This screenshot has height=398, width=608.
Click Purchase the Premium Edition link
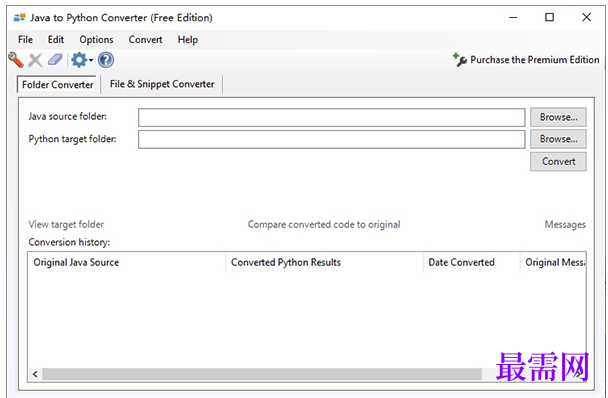[x=534, y=60]
